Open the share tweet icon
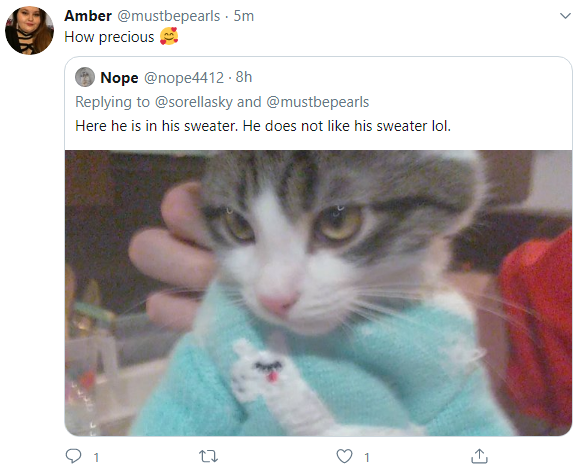This screenshot has width=584, height=469. (x=479, y=456)
